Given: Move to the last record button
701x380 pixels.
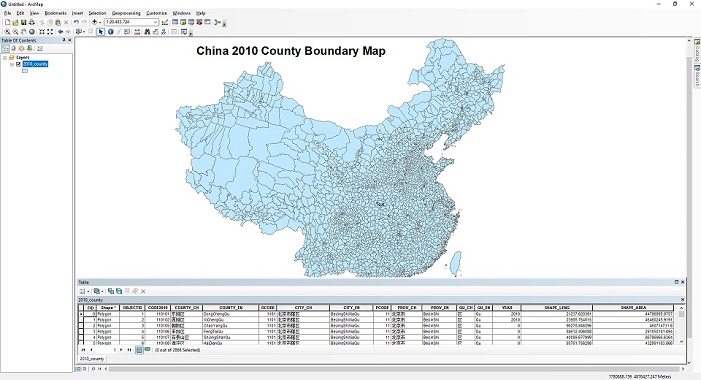Looking at the screenshot, I should point(129,350).
